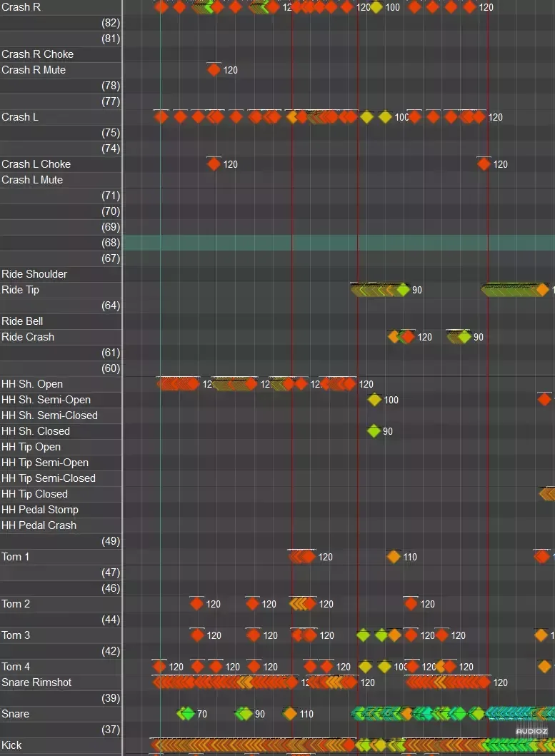
Task: Click the unnamed (37) note row label
Action: [x=111, y=730]
